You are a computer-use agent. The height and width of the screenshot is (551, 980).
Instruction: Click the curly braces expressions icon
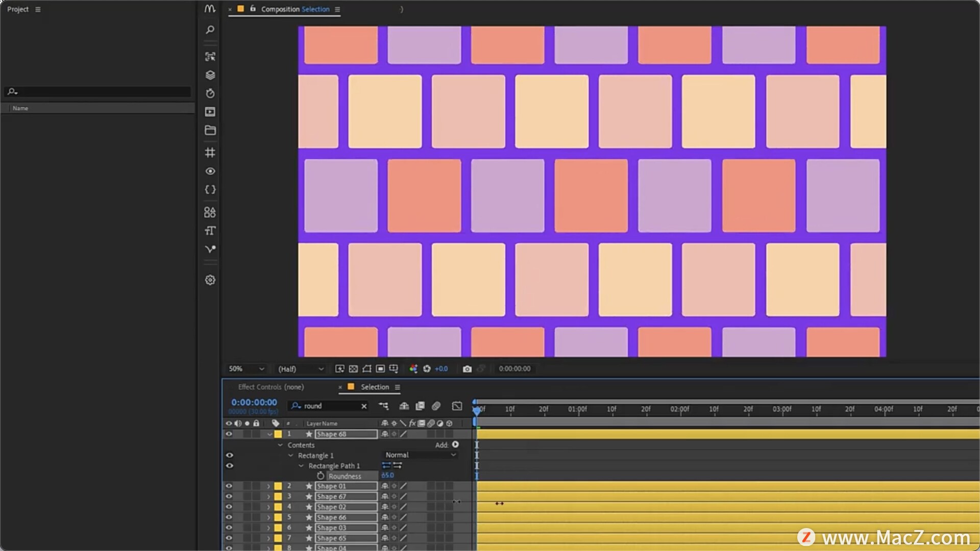[x=210, y=190]
